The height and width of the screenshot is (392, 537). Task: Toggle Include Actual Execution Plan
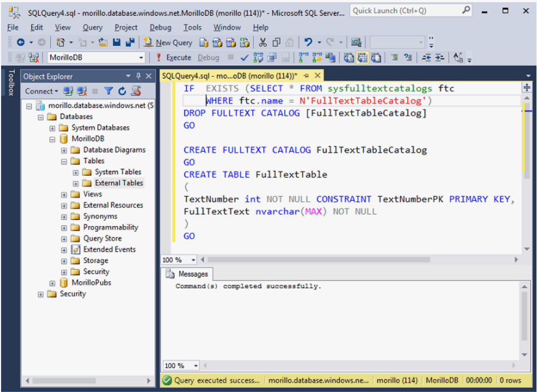(x=303, y=57)
